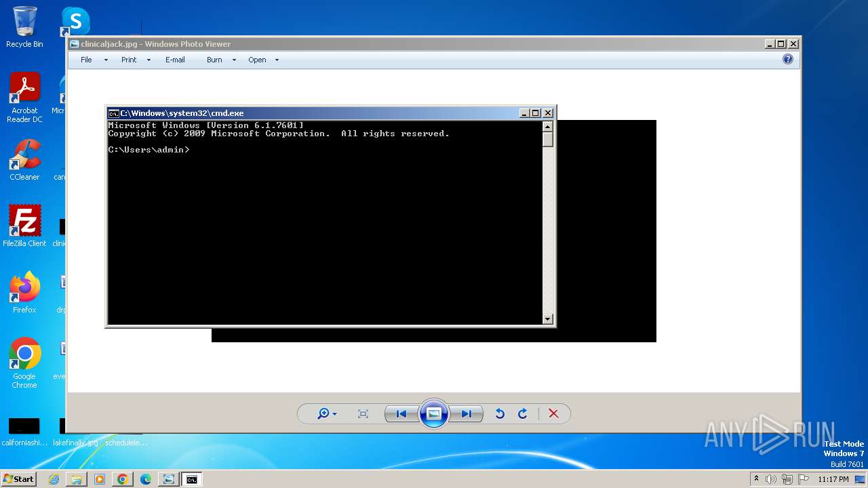
Task: Open Windows Media Player in taskbar
Action: [100, 479]
